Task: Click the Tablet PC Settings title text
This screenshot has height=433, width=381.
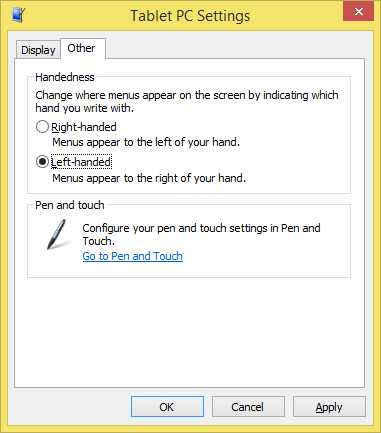Action: tap(190, 16)
